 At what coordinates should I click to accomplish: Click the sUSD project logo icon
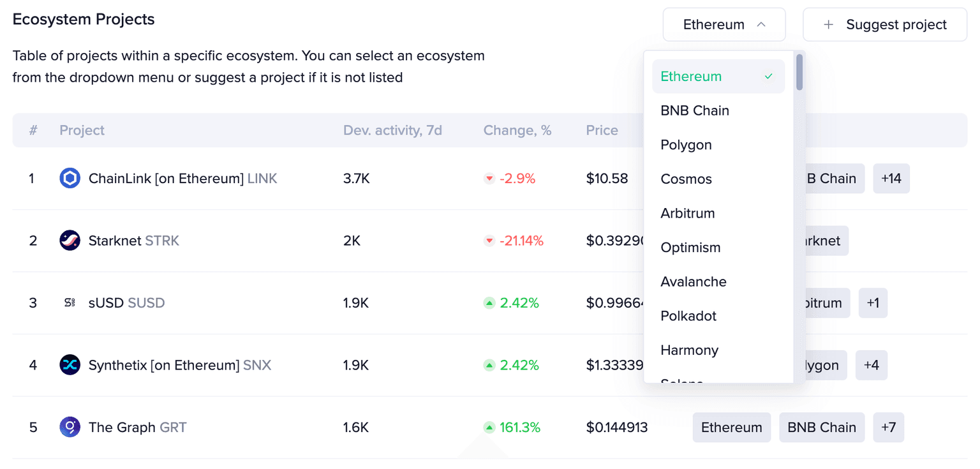[70, 303]
